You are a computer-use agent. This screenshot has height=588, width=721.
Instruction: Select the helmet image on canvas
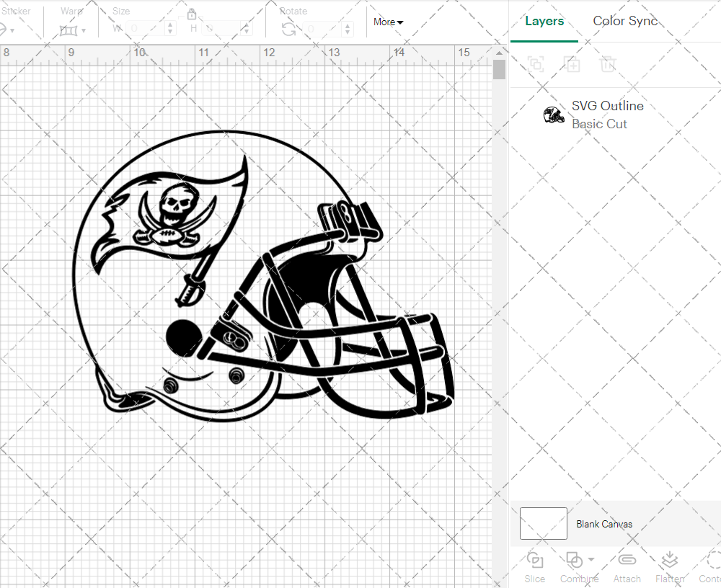(263, 276)
